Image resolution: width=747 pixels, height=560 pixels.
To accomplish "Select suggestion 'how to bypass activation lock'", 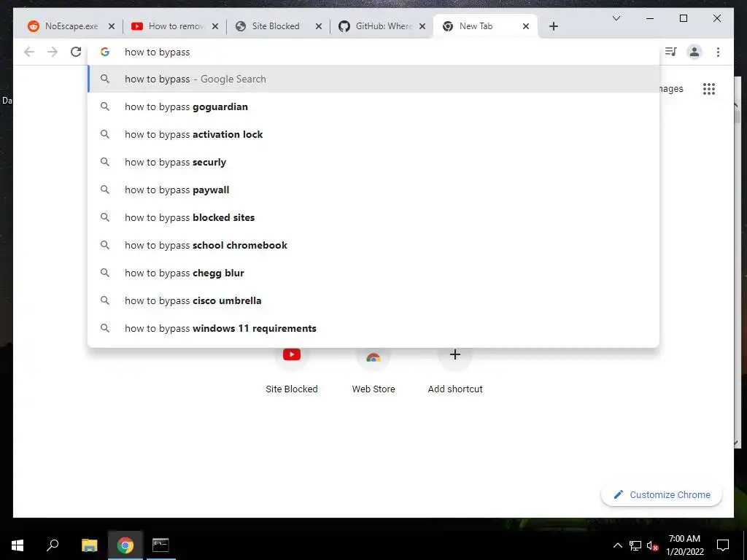I will [x=373, y=134].
